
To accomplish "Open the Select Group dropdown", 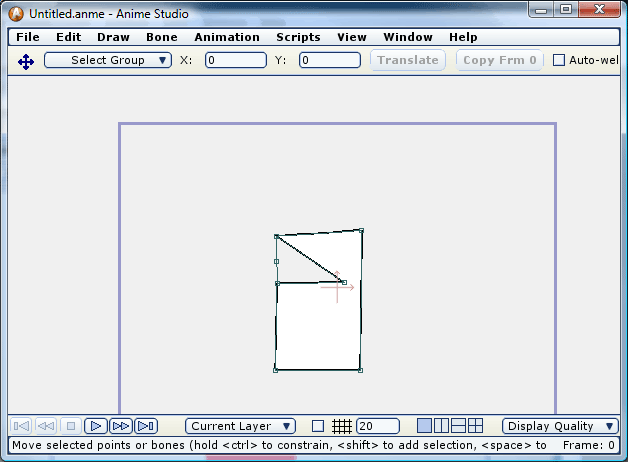I will [x=108, y=60].
